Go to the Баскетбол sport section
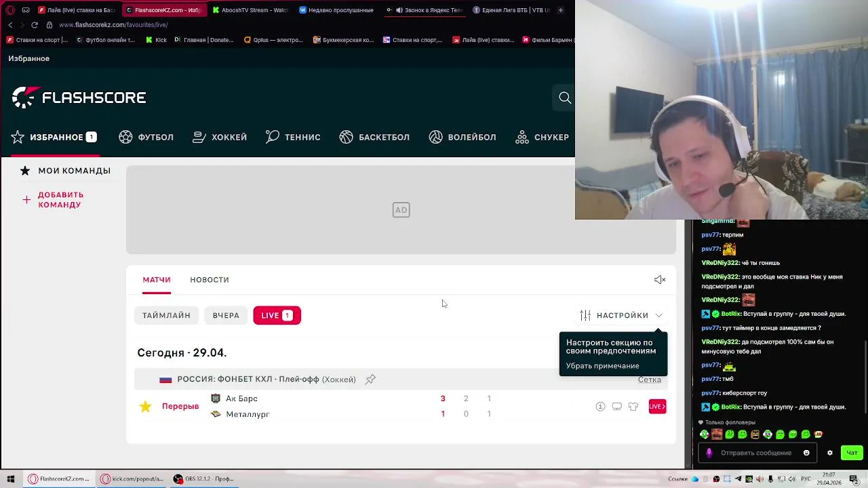 click(x=374, y=137)
